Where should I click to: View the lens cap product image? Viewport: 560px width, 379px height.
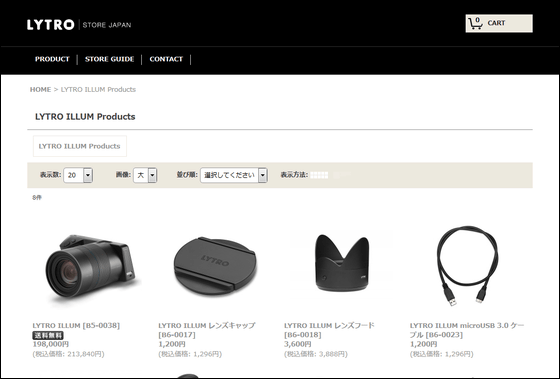click(x=215, y=266)
